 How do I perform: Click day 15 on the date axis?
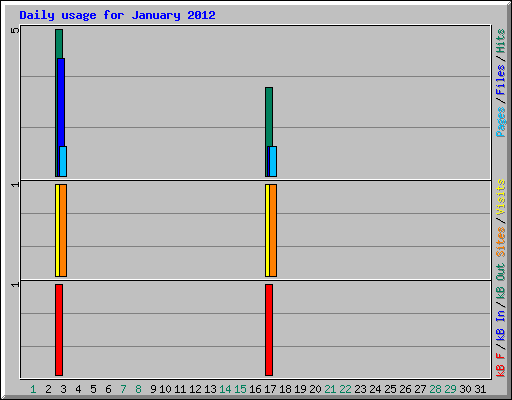pos(240,389)
